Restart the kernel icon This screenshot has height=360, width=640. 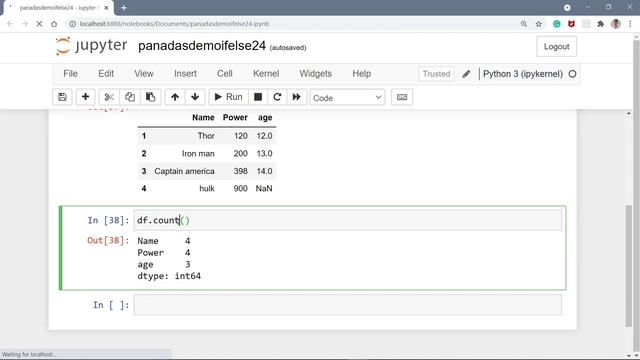coord(277,97)
